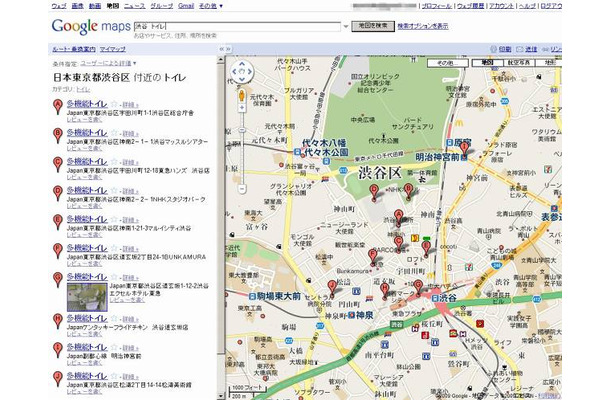Click the zoom slider handle
Viewport: 610px width, 400px height.
pos(242,130)
